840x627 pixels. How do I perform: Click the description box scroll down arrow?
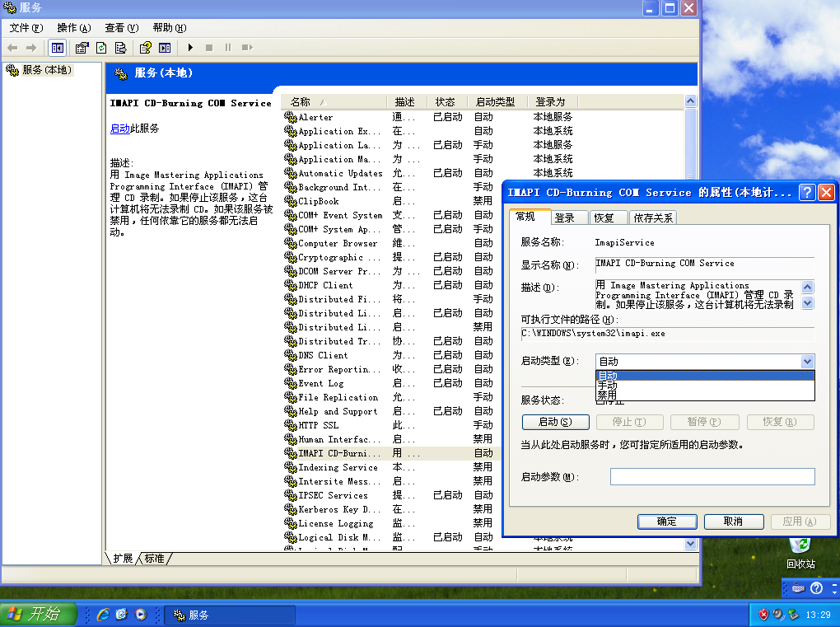807,302
